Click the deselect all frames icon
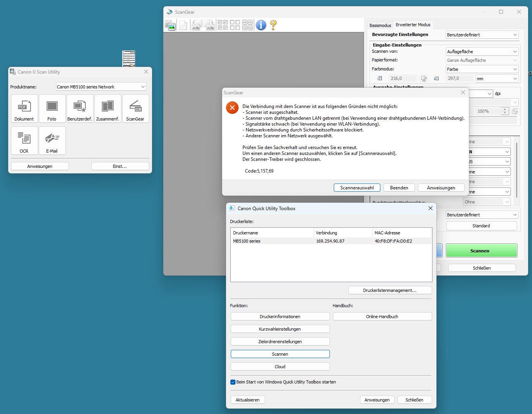Viewport: 532px width, 414px height. pos(235,25)
